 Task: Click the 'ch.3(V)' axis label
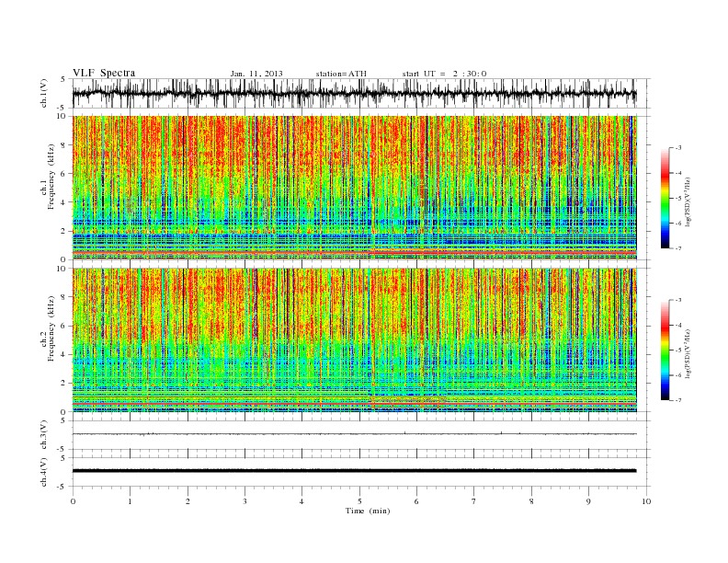pos(44,435)
